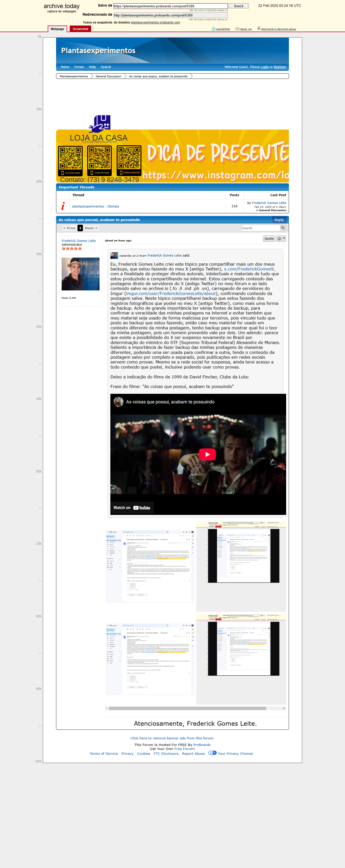345x868 pixels.
Task: Open the Search menu item
Action: pyautogui.click(x=106, y=67)
